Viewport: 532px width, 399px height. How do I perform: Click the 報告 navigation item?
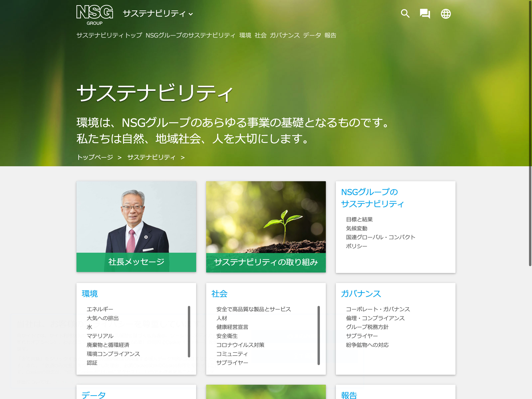coord(330,35)
